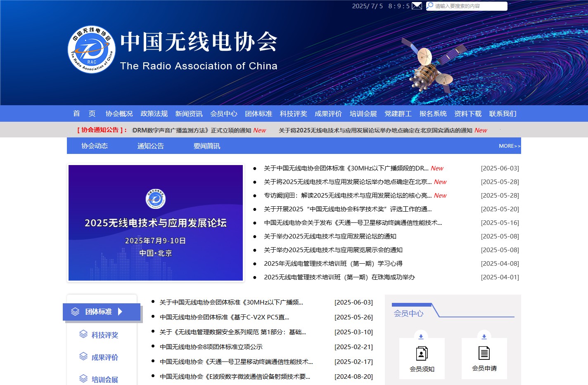Click 中国无线电协会 header title text

click(x=199, y=42)
